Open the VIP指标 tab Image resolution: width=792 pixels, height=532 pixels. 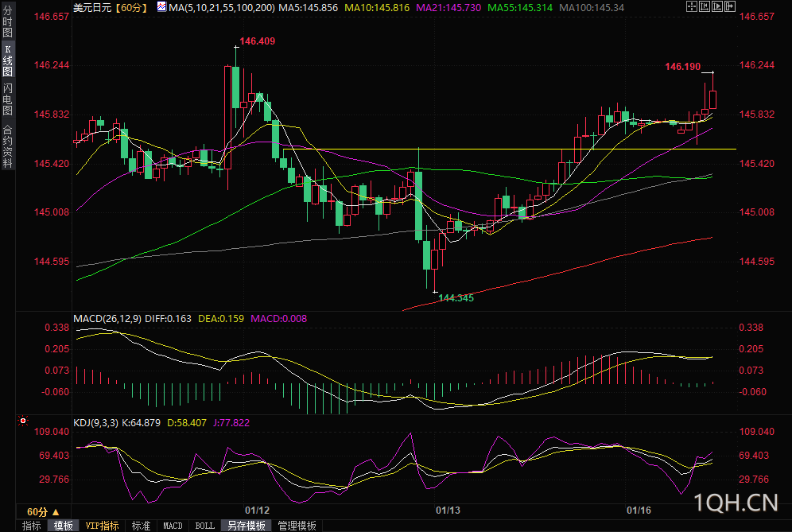[x=102, y=526]
